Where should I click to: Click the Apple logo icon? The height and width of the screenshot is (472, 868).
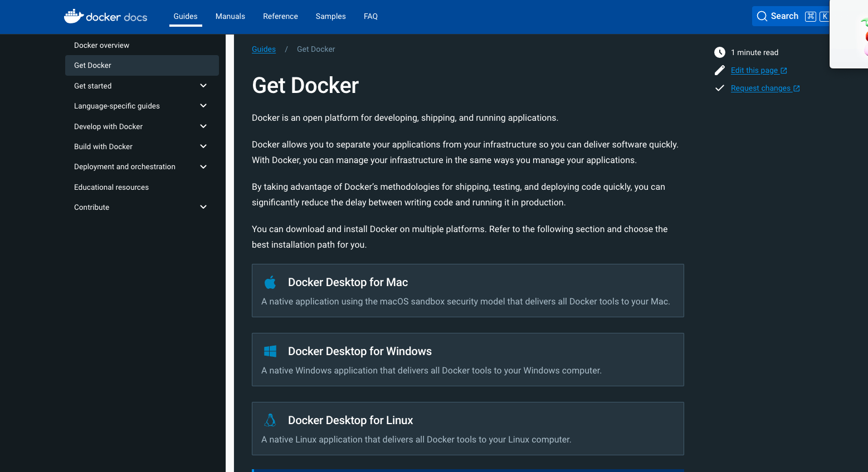click(270, 282)
